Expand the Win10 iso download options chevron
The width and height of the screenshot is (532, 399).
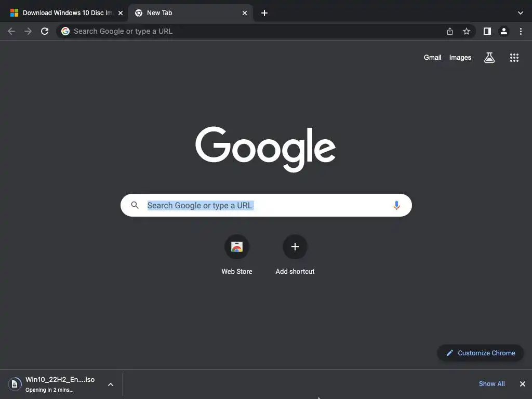tap(111, 384)
